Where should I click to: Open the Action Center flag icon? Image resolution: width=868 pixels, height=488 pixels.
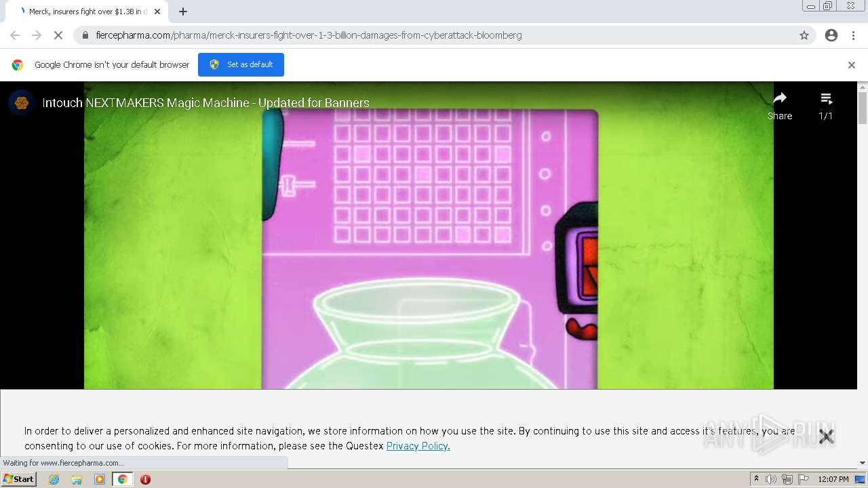point(804,479)
